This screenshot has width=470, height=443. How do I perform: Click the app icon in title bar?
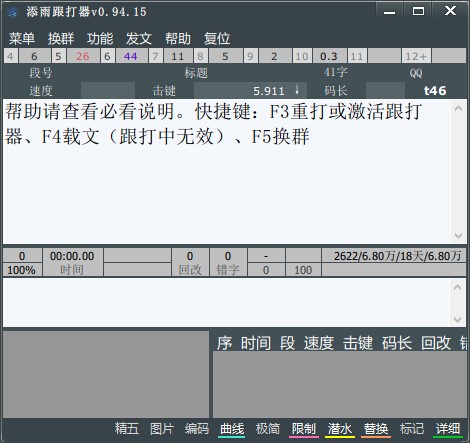point(13,12)
